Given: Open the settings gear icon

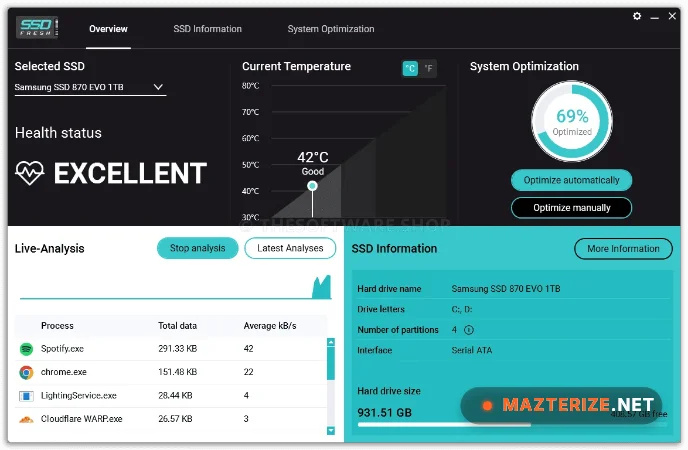Looking at the screenshot, I should [637, 16].
